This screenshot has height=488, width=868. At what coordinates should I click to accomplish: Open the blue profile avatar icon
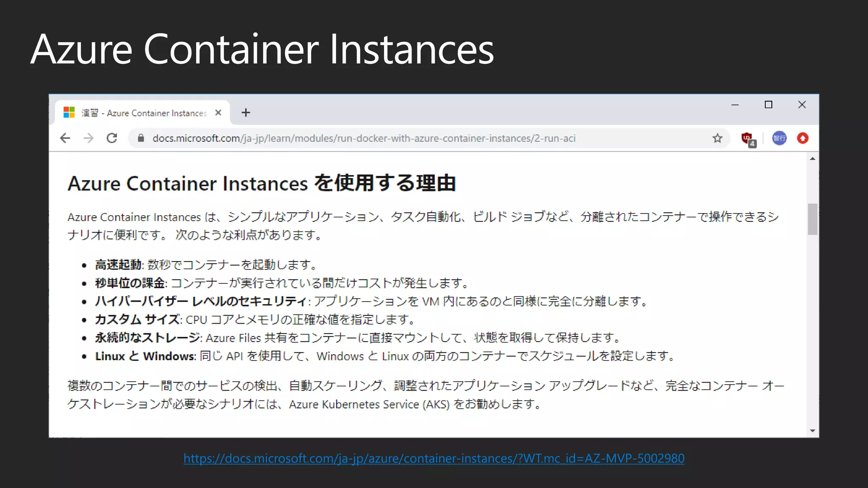(x=779, y=138)
